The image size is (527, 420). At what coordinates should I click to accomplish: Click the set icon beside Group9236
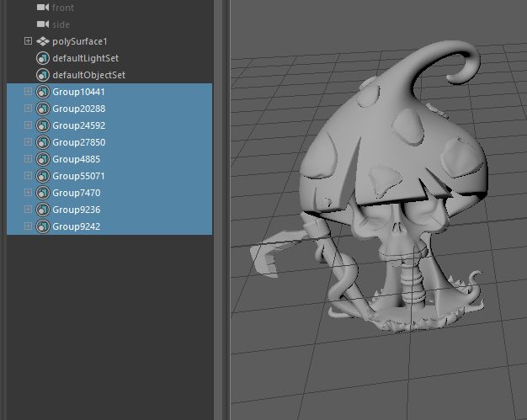point(43,210)
